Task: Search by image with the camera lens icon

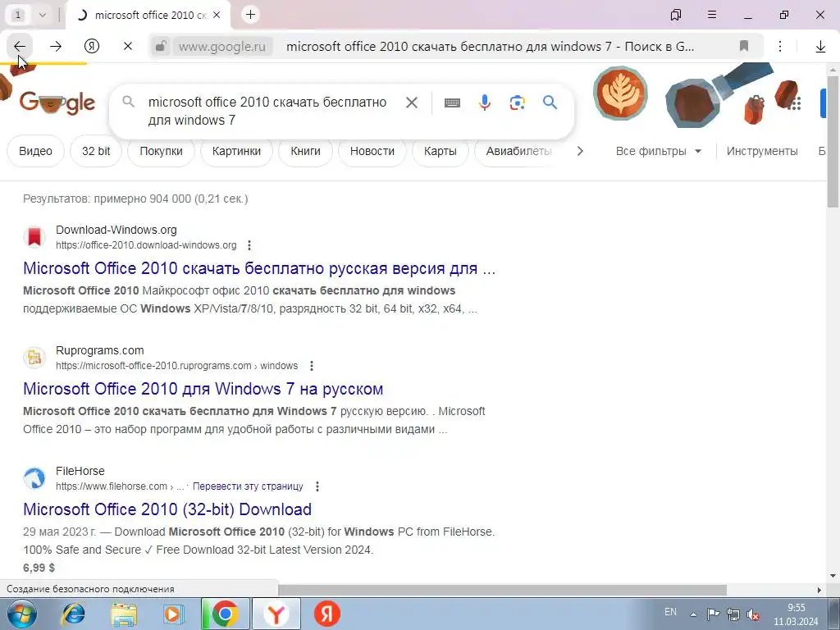Action: pyautogui.click(x=517, y=103)
